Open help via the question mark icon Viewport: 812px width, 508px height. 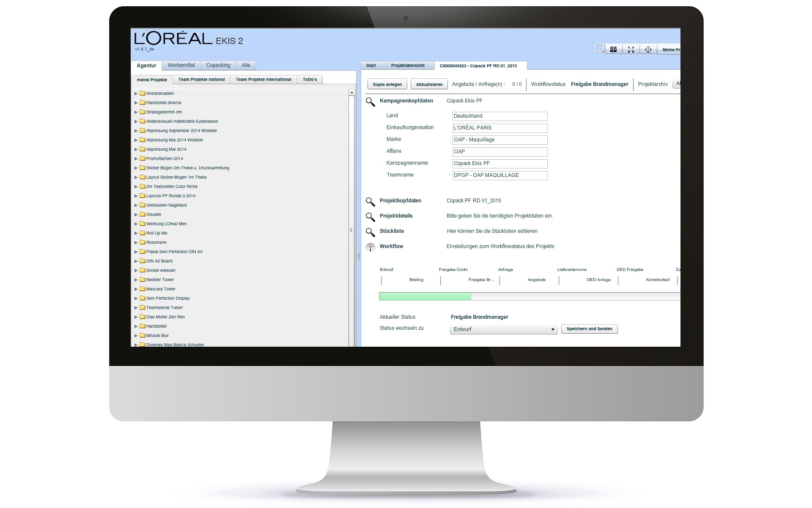tap(648, 50)
